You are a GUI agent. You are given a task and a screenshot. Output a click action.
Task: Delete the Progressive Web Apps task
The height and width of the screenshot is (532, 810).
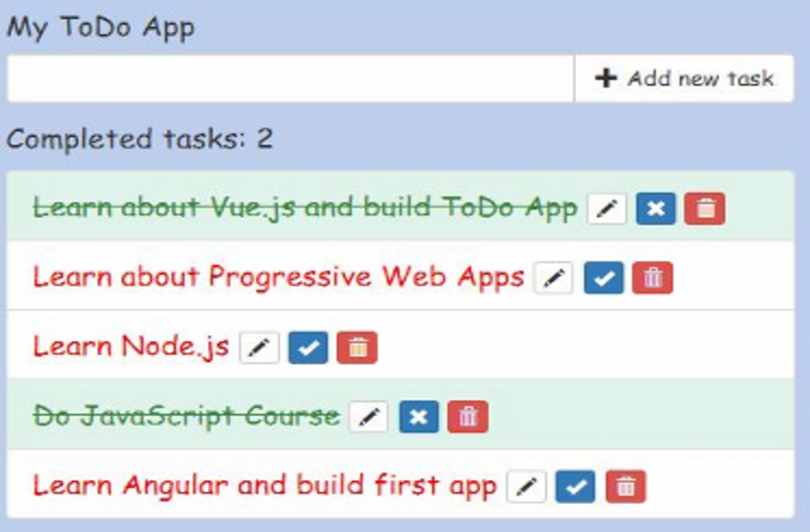pyautogui.click(x=652, y=278)
